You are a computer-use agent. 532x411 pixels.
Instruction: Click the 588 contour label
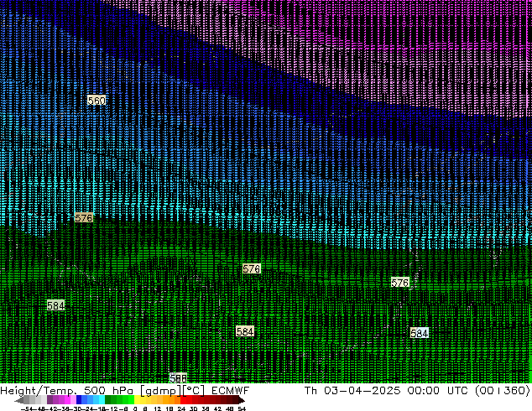[x=178, y=378]
